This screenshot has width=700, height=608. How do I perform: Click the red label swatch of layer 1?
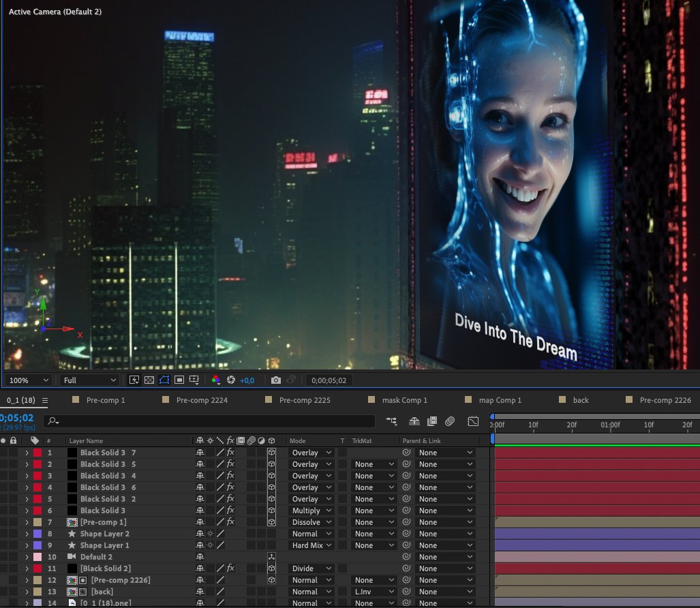coord(37,453)
